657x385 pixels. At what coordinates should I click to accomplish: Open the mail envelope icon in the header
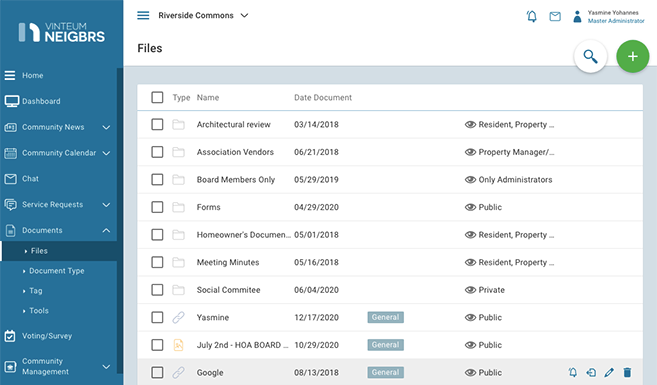[x=555, y=16]
